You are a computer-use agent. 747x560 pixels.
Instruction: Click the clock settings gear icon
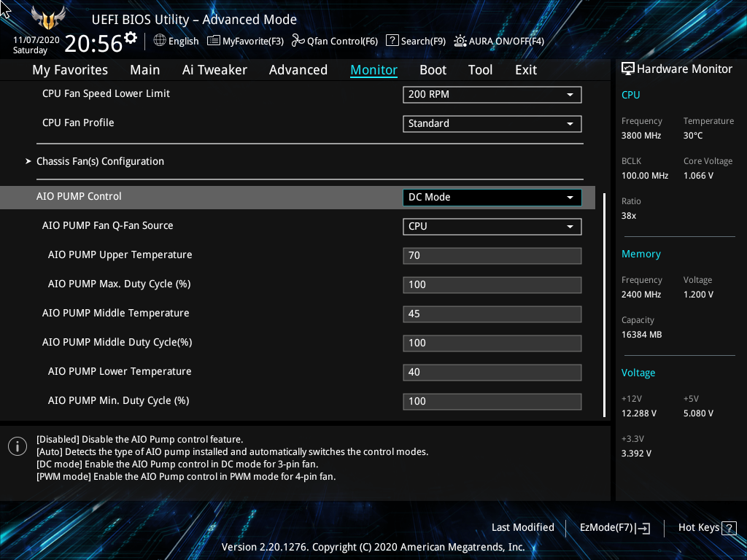(131, 38)
